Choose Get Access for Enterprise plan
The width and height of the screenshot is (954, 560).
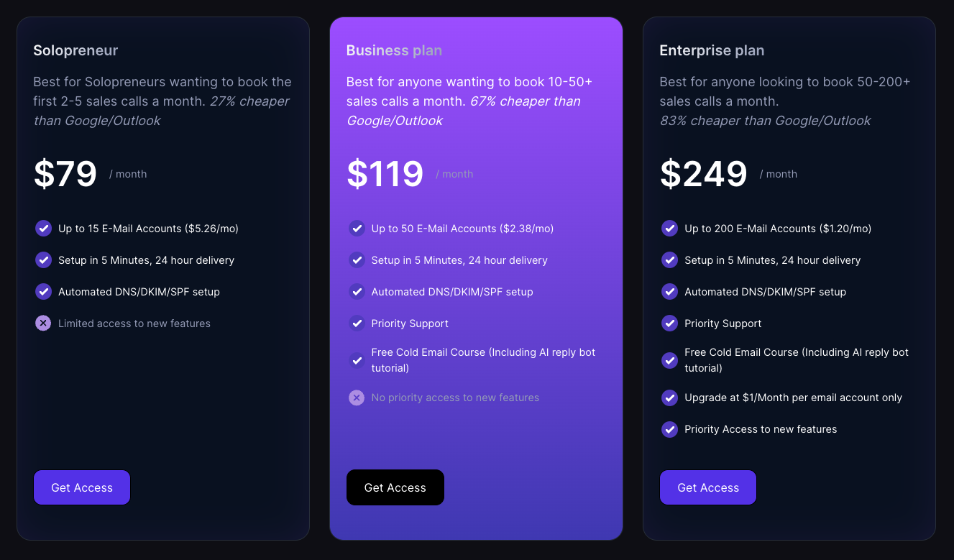707,487
